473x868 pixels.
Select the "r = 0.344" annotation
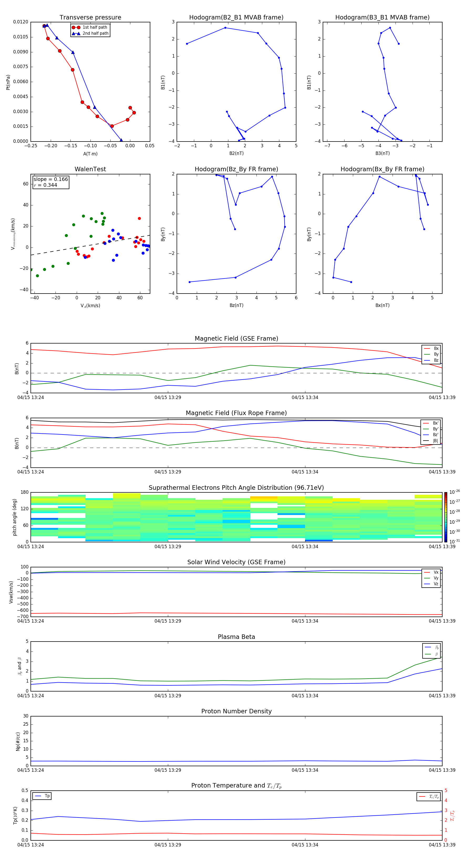(x=45, y=185)
